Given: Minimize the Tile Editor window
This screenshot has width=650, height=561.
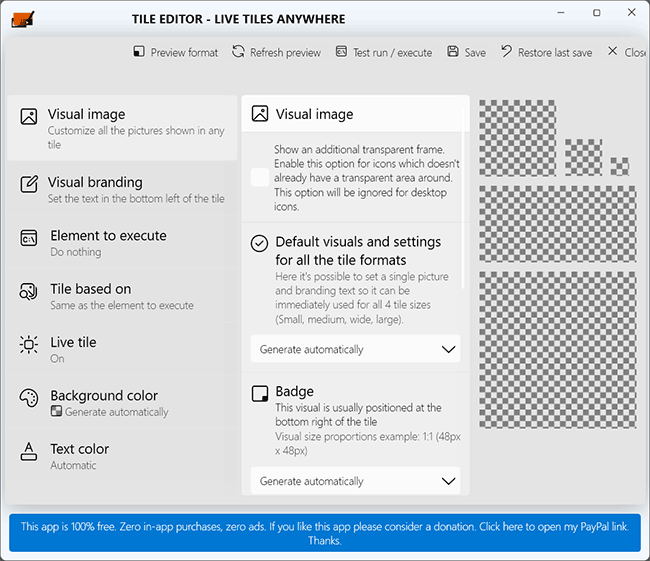Looking at the screenshot, I should tap(561, 13).
